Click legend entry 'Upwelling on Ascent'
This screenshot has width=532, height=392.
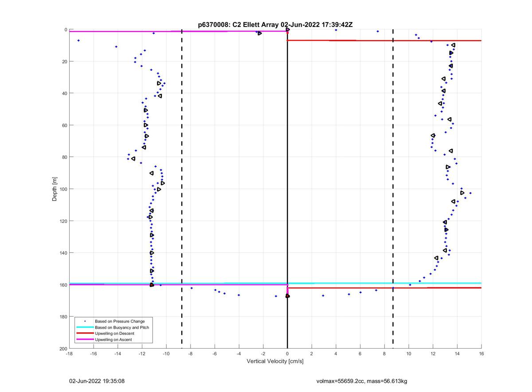(113, 340)
